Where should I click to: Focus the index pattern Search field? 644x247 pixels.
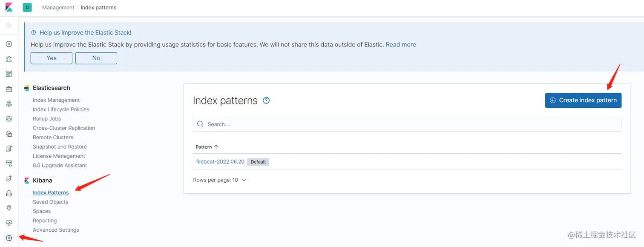pos(407,124)
